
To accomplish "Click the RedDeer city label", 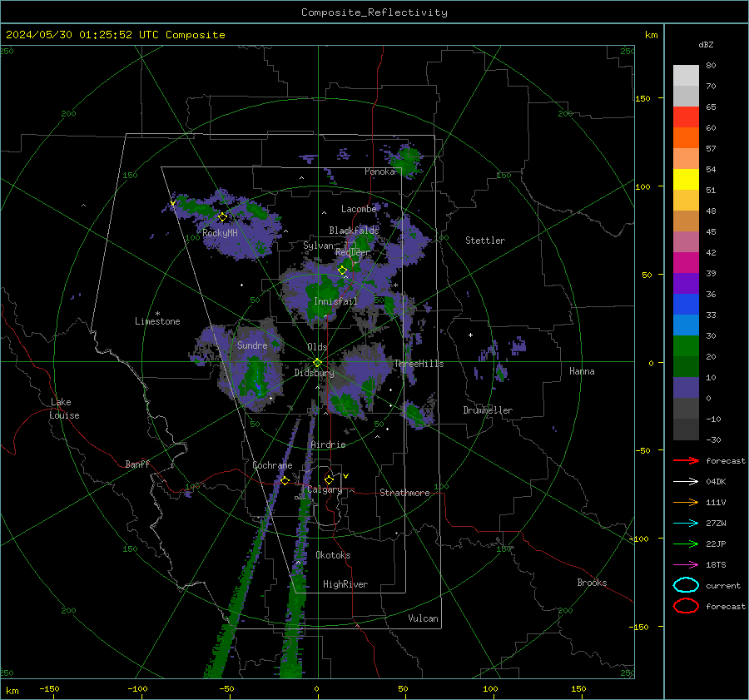I will [353, 252].
